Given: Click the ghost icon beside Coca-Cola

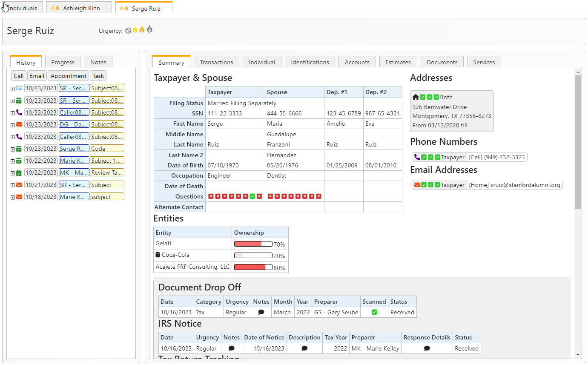Looking at the screenshot, I should click(158, 255).
